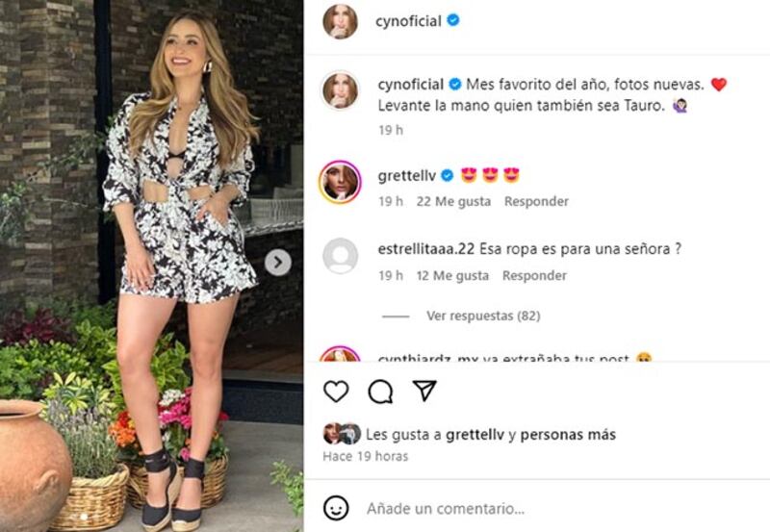Open emoji picker in comment box
This screenshot has height=532, width=770.
(336, 508)
